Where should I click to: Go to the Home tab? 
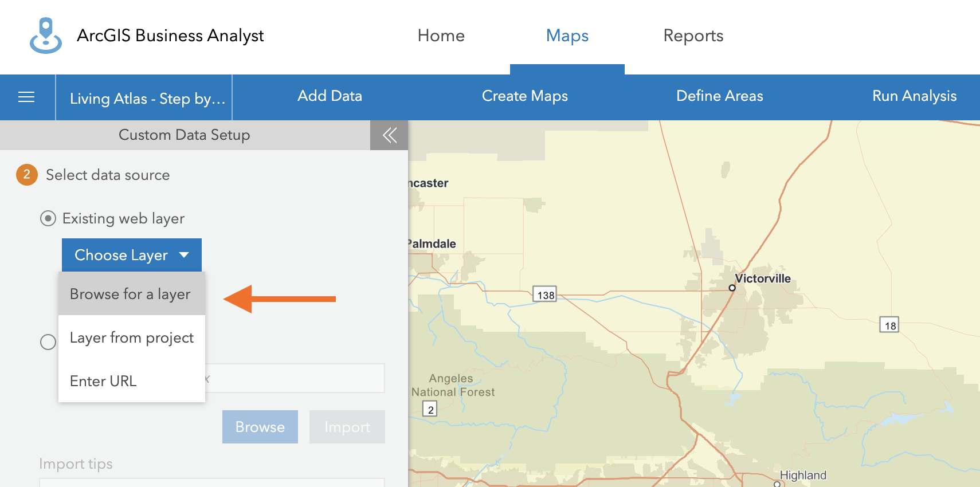[x=441, y=36]
